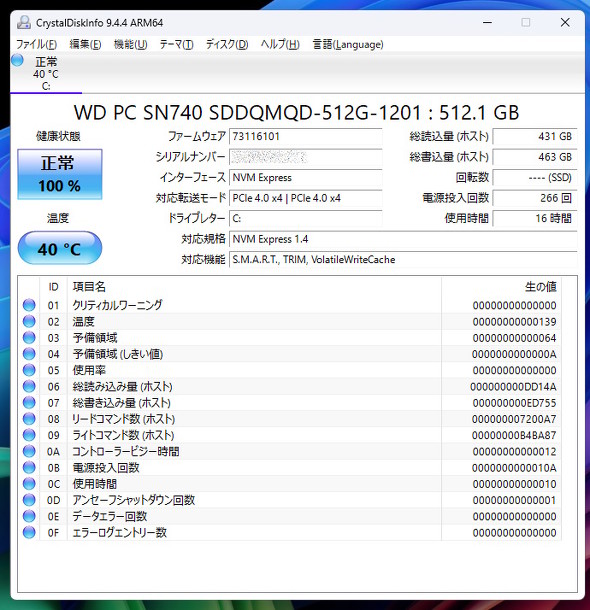Click status orb for 02 温度
Screen dimensions: 590x610
(x=29, y=321)
